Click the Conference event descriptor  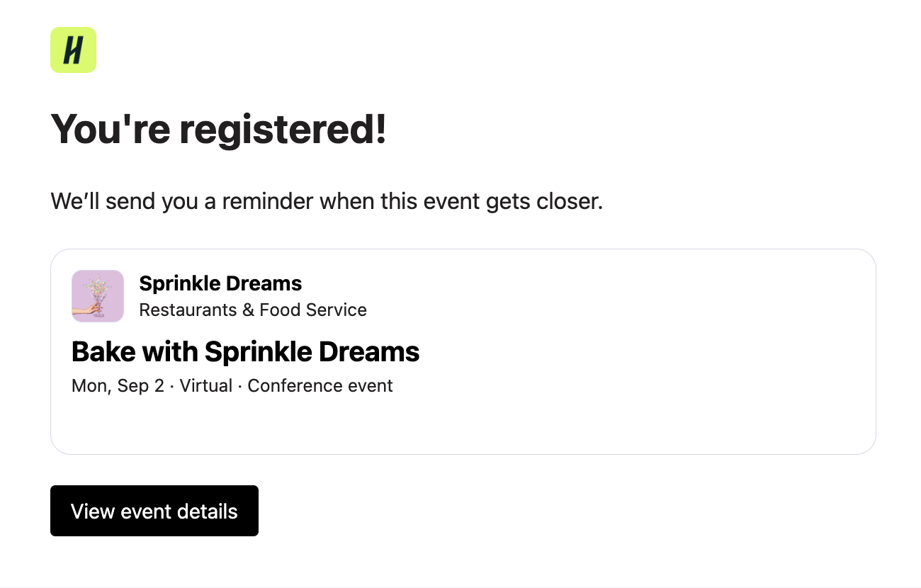pos(320,385)
